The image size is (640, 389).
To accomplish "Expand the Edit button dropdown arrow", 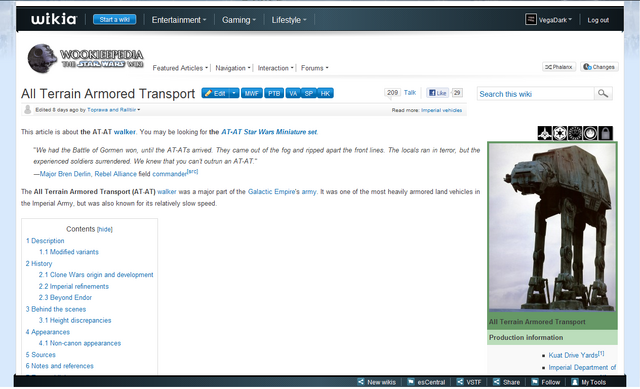I will coord(234,93).
